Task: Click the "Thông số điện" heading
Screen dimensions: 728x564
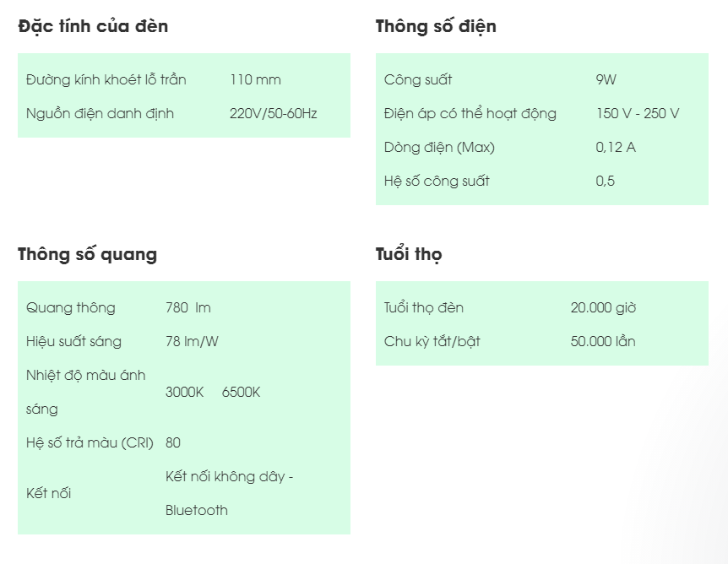Action: pyautogui.click(x=436, y=26)
